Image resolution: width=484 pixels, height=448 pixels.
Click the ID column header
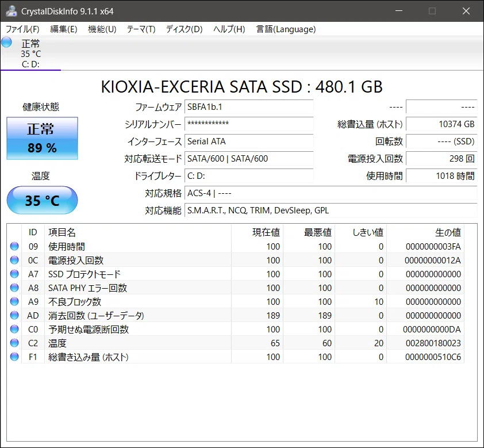[x=33, y=232]
